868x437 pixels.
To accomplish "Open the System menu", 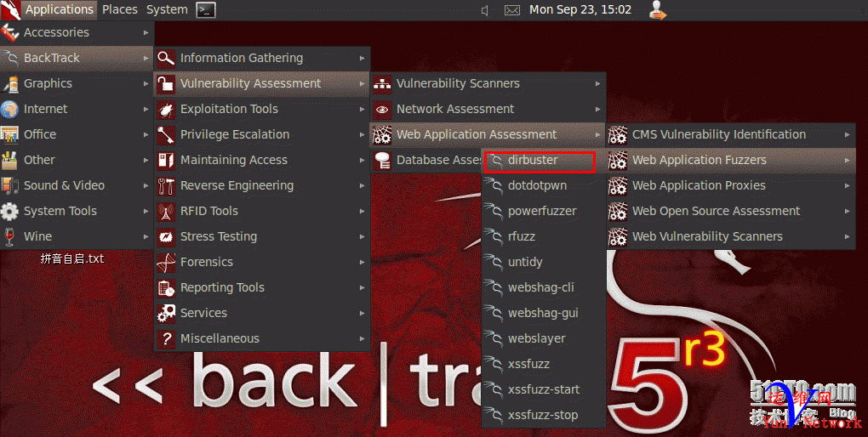I will tap(167, 10).
